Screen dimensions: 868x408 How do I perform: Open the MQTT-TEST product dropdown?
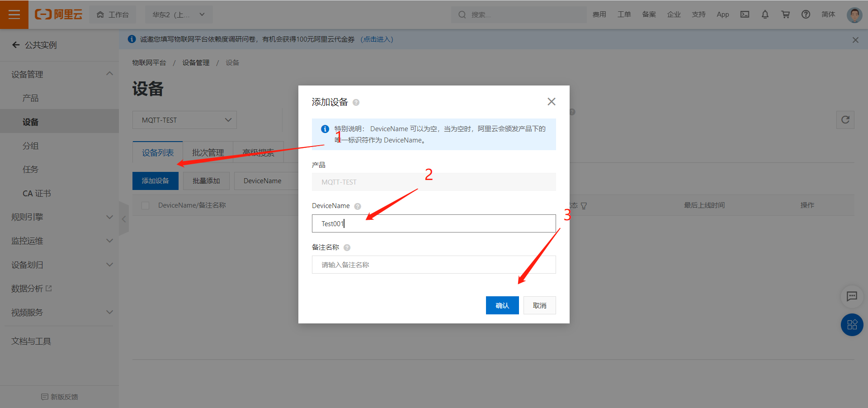(x=184, y=119)
